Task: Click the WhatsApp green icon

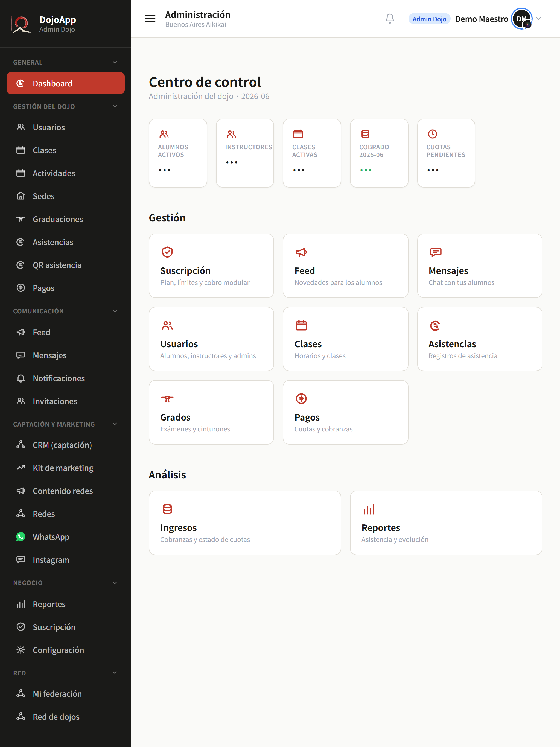Action: tap(21, 536)
